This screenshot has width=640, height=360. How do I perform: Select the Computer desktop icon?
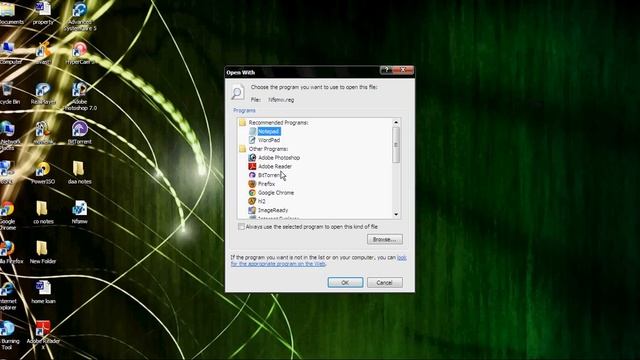(11, 53)
